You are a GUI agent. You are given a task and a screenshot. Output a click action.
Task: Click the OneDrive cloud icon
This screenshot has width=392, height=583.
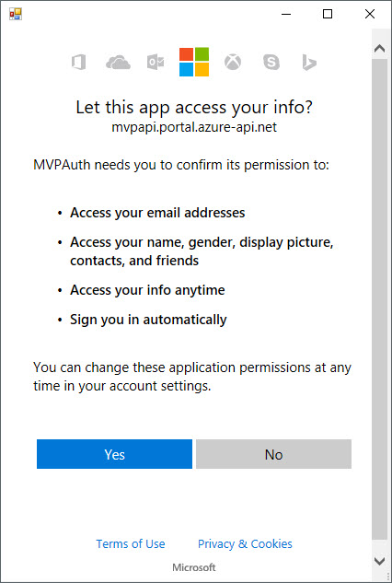point(118,62)
